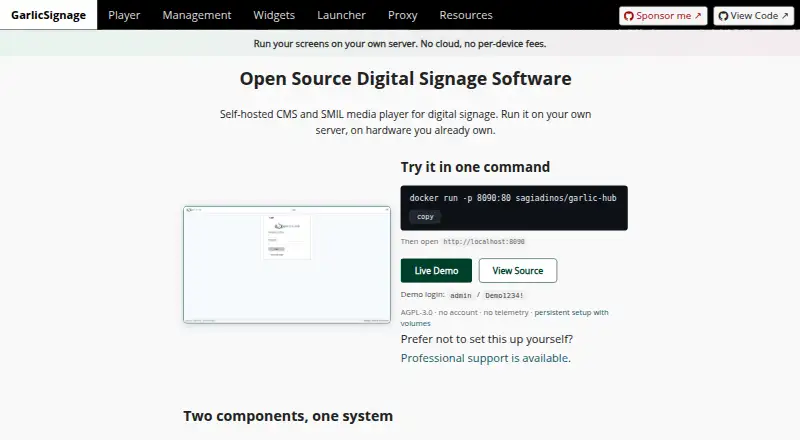Click Prefer not to set this up yourself text
The width and height of the screenshot is (800, 440).
(487, 339)
